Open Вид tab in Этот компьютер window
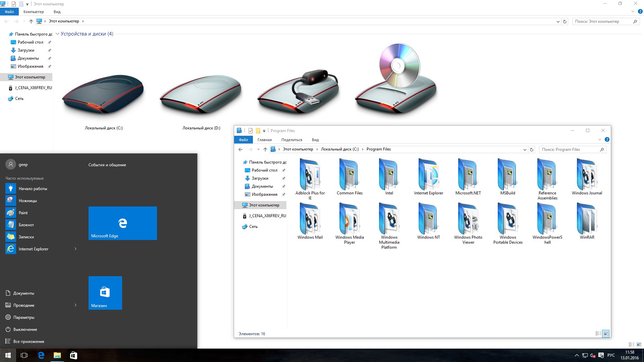Screen dimensions: 644x362 click(x=57, y=12)
